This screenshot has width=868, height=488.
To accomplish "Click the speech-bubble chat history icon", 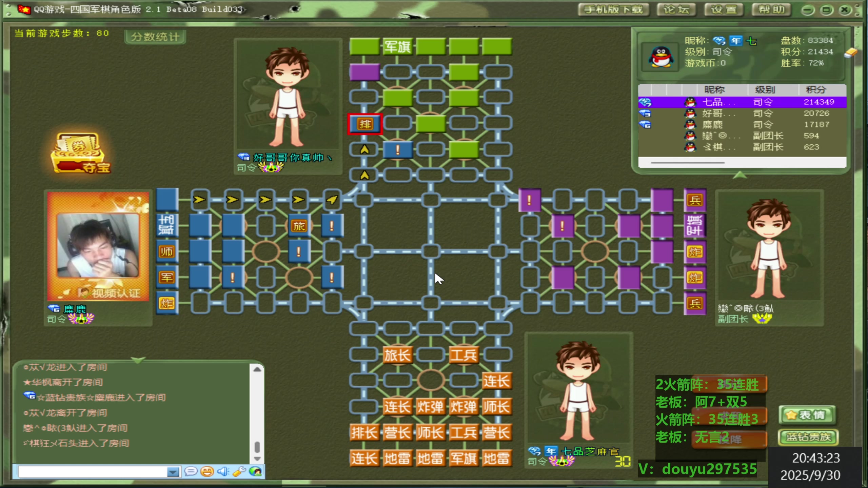I will point(191,471).
